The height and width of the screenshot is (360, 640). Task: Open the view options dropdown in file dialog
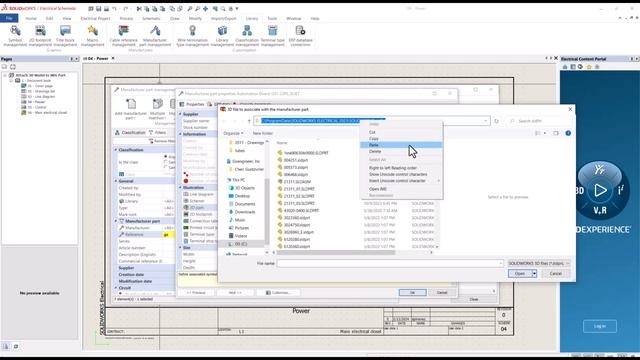pos(545,133)
